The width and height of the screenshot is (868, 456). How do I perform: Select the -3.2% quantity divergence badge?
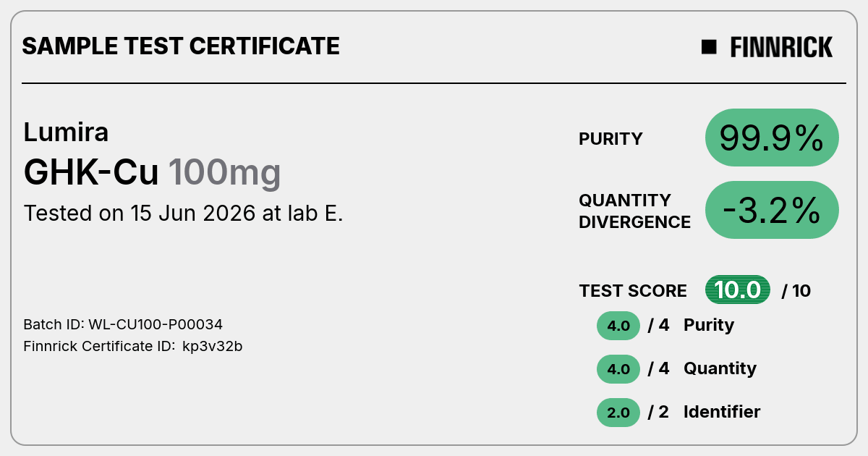[772, 210]
